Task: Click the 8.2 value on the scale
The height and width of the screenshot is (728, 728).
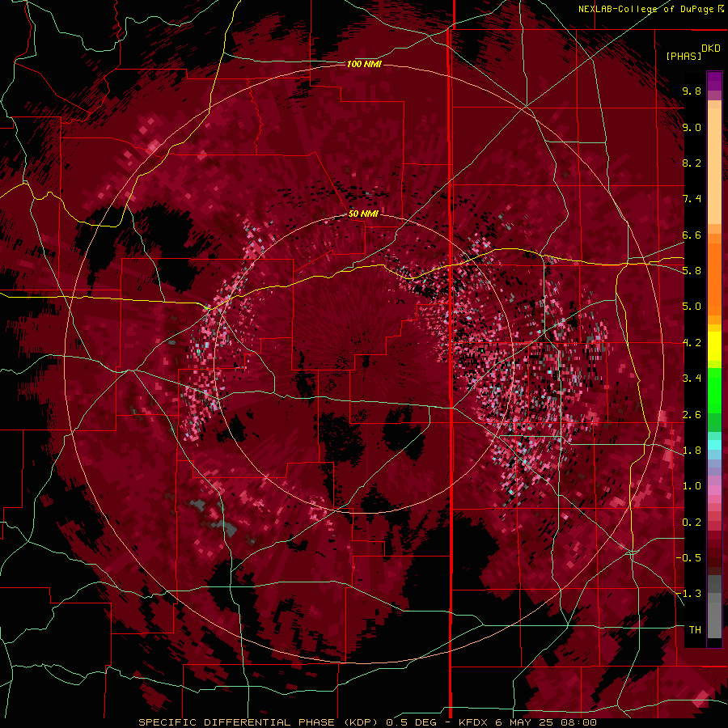Action: click(692, 163)
